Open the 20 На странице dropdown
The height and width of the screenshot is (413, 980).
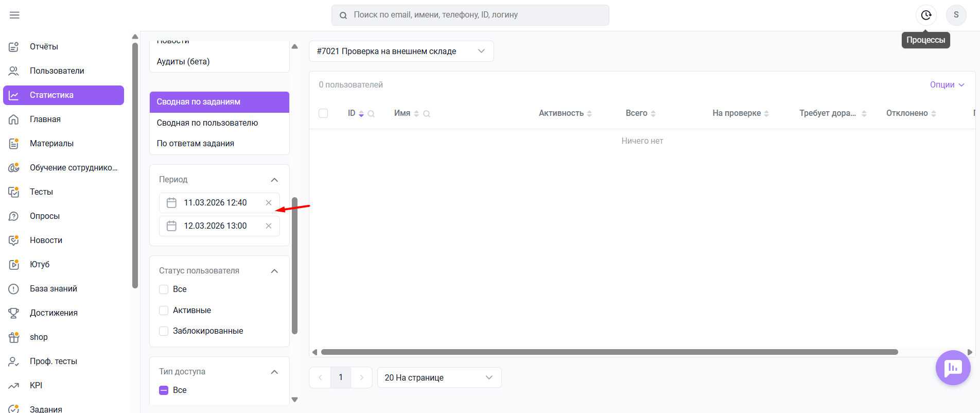click(x=439, y=377)
